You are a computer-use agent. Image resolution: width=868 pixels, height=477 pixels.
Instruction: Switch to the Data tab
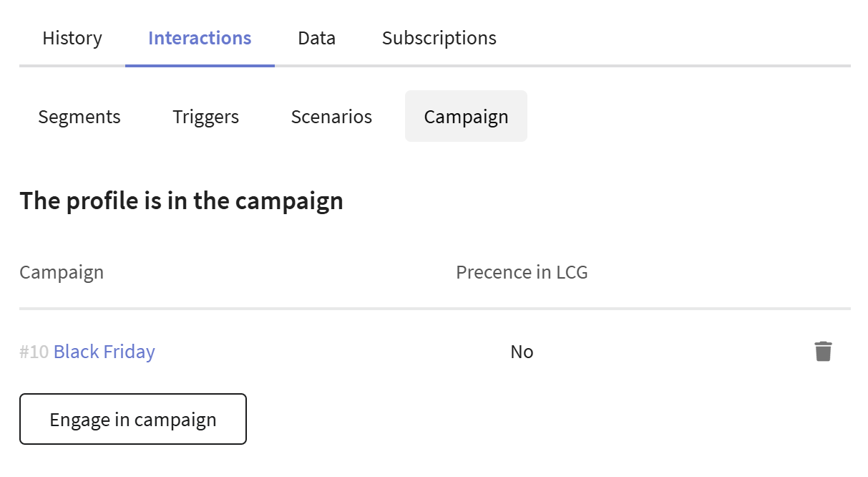[316, 38]
